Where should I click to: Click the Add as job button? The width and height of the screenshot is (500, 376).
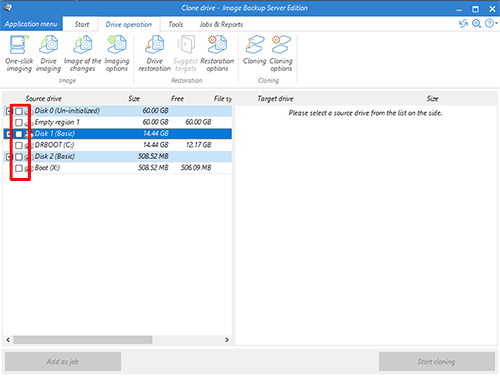[63, 361]
